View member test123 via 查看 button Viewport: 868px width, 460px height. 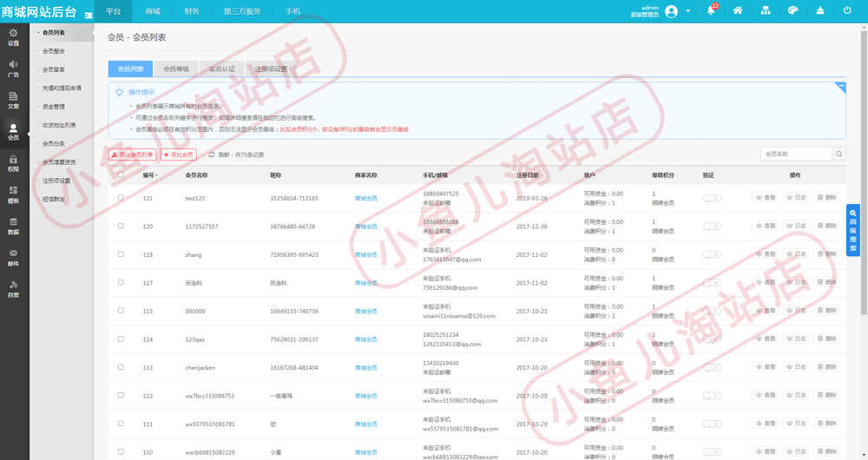(766, 198)
